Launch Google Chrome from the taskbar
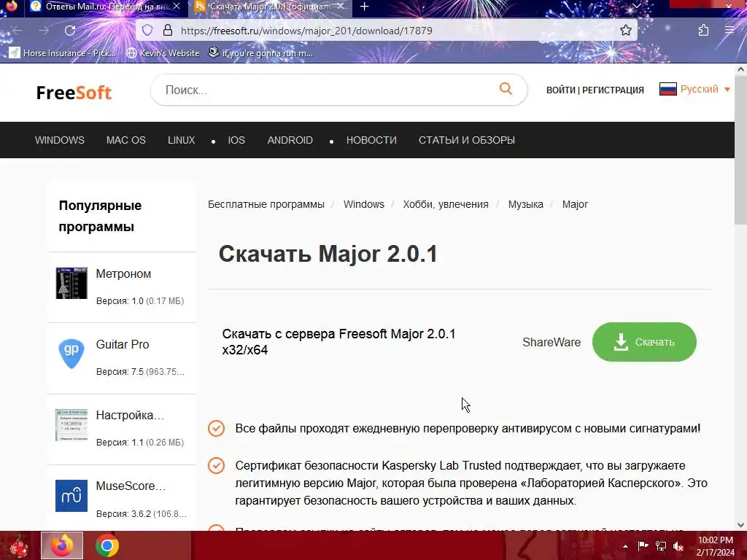This screenshot has width=747, height=560. [x=107, y=545]
